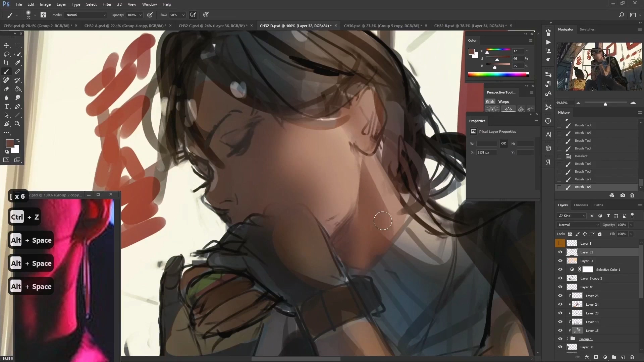This screenshot has width=644, height=362.
Task: Open brush preset picker arrow
Action: click(x=35, y=15)
